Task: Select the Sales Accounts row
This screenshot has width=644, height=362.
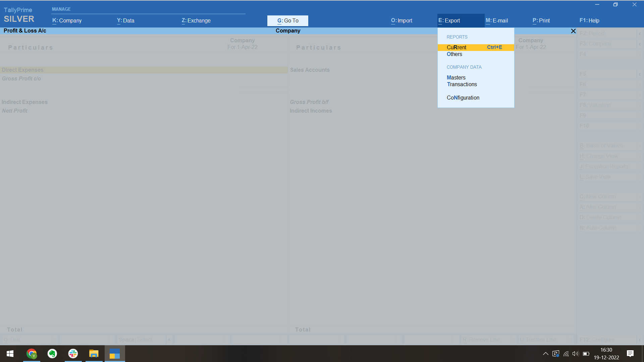Action: coord(310,70)
